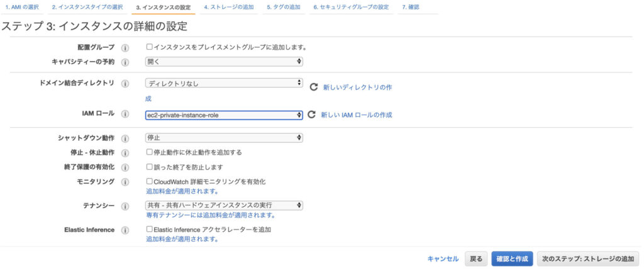This screenshot has width=644, height=273.
Task: Click info icon next to Elastic Inference
Action: (125, 230)
